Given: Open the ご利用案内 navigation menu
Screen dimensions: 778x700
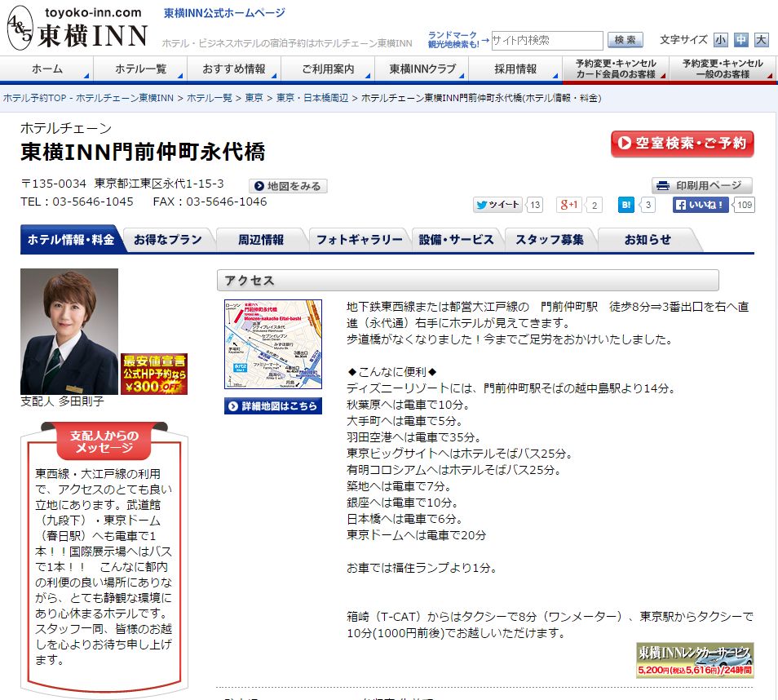Looking at the screenshot, I should (328, 69).
